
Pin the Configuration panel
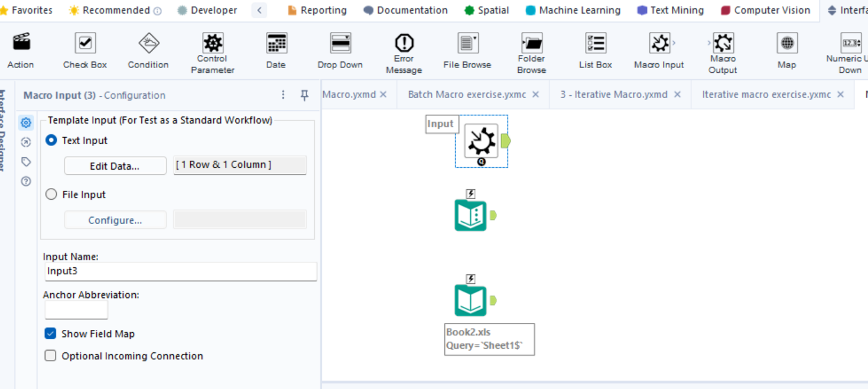(304, 95)
